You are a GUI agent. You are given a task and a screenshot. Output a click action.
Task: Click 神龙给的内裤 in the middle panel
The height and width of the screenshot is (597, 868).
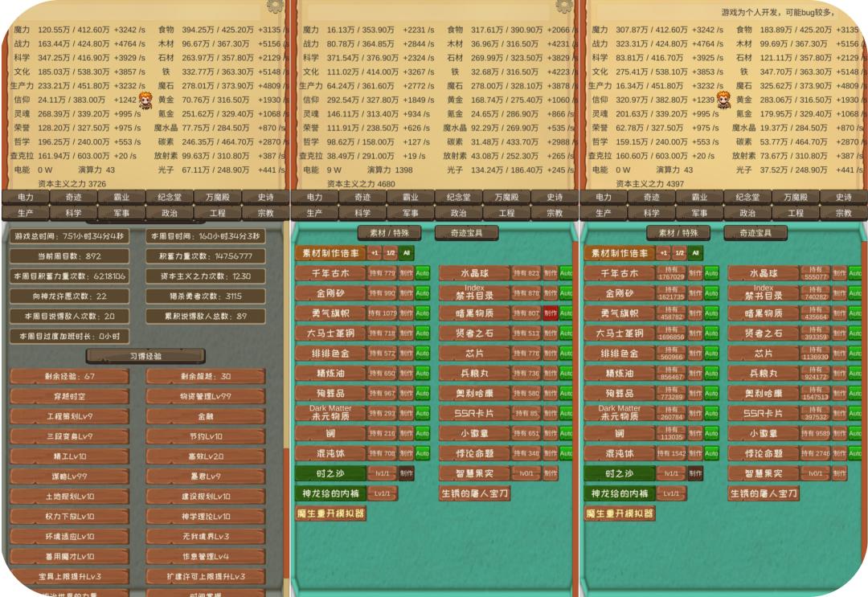[330, 493]
